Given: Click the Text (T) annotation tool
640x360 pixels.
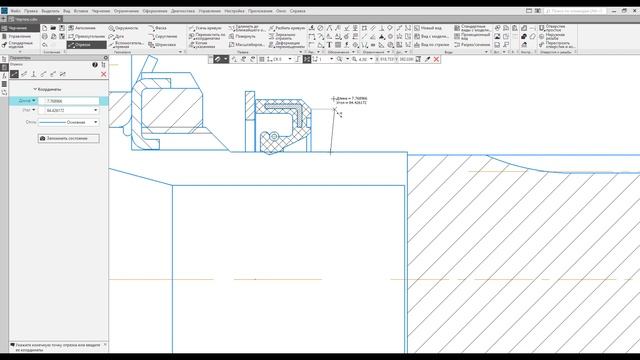Looking at the screenshot, I should tap(329, 45).
